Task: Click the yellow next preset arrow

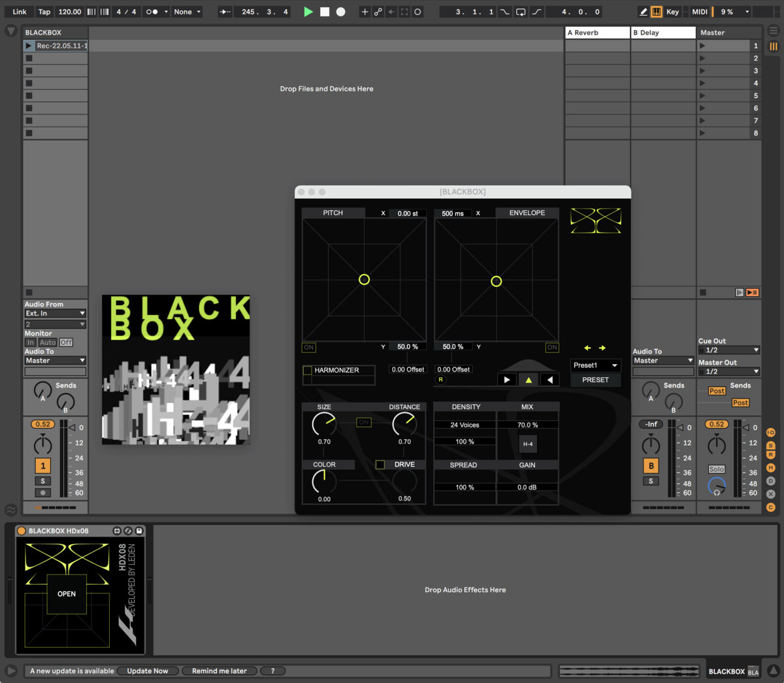Action: coord(602,348)
